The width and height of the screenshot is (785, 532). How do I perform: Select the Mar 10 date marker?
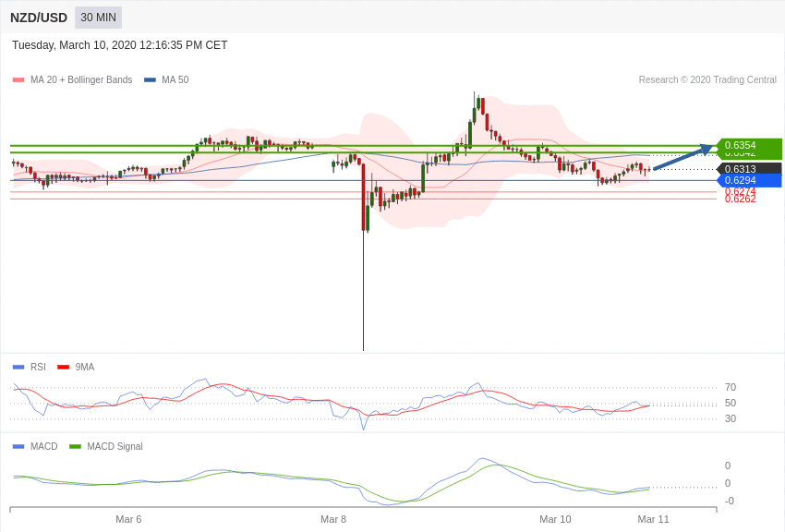(x=555, y=519)
